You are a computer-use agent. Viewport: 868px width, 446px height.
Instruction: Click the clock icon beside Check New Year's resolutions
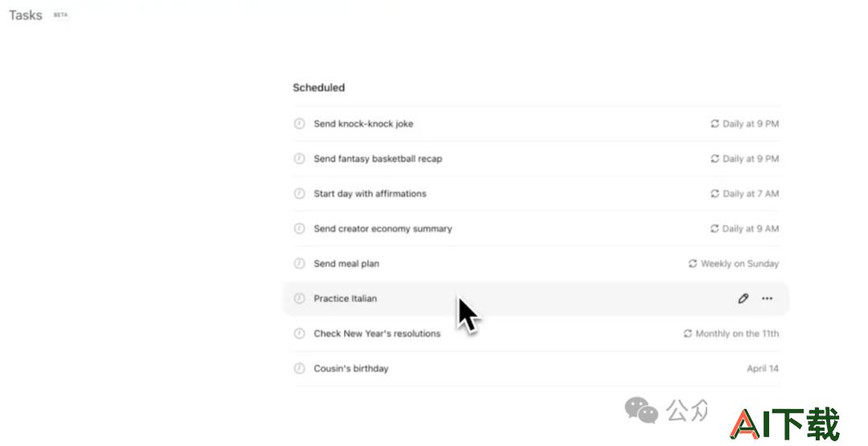(300, 333)
